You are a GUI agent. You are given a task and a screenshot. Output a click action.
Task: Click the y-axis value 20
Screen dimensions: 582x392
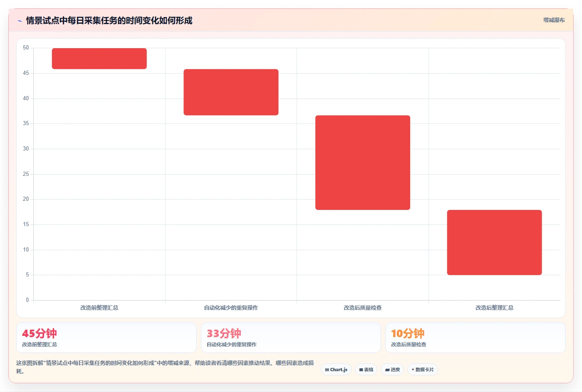click(26, 199)
